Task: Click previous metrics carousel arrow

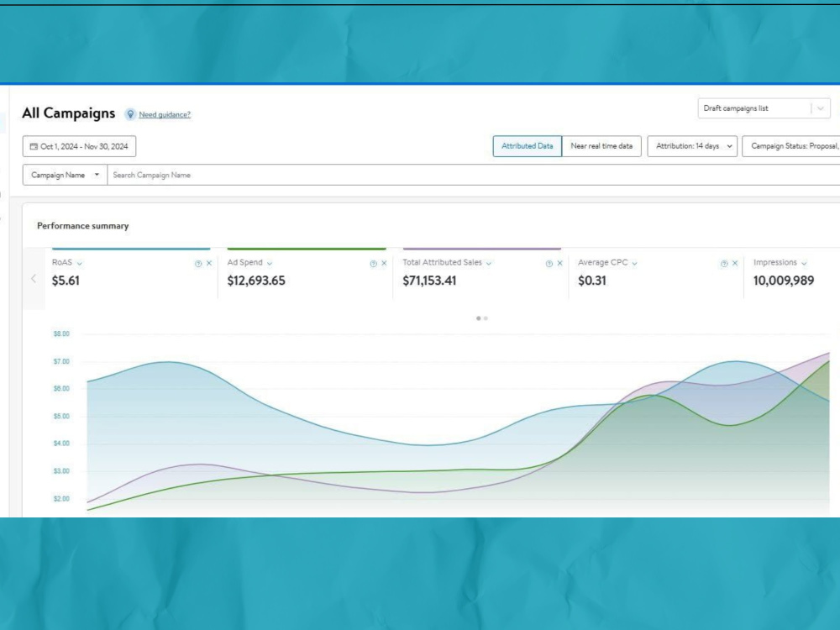Action: tap(34, 279)
